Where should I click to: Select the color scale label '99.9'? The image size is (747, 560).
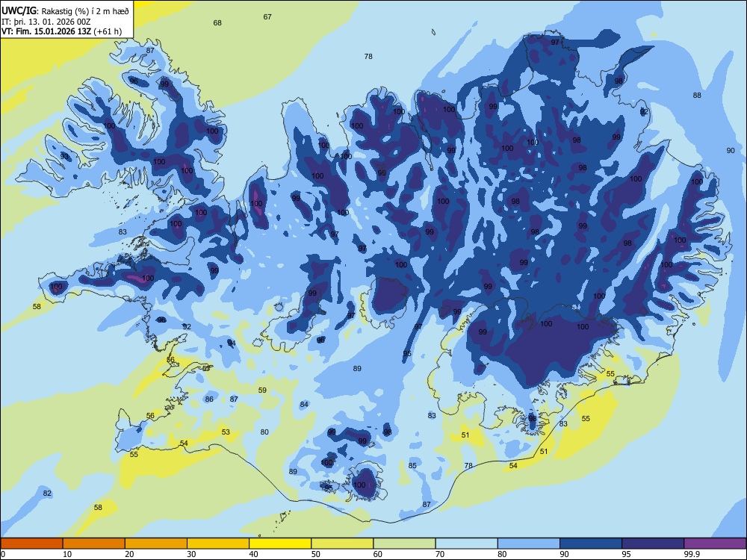[x=692, y=554]
